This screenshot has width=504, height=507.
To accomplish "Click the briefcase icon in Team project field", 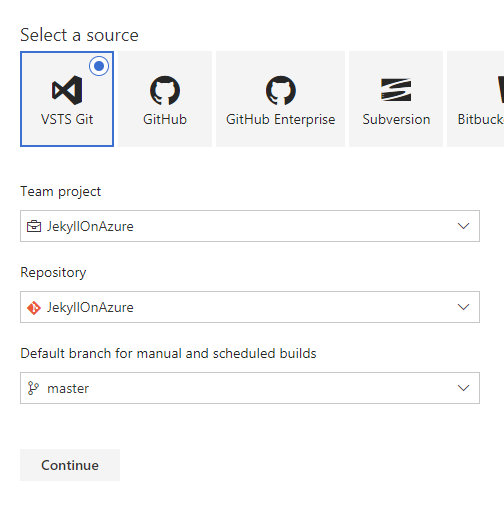I will pos(34,226).
